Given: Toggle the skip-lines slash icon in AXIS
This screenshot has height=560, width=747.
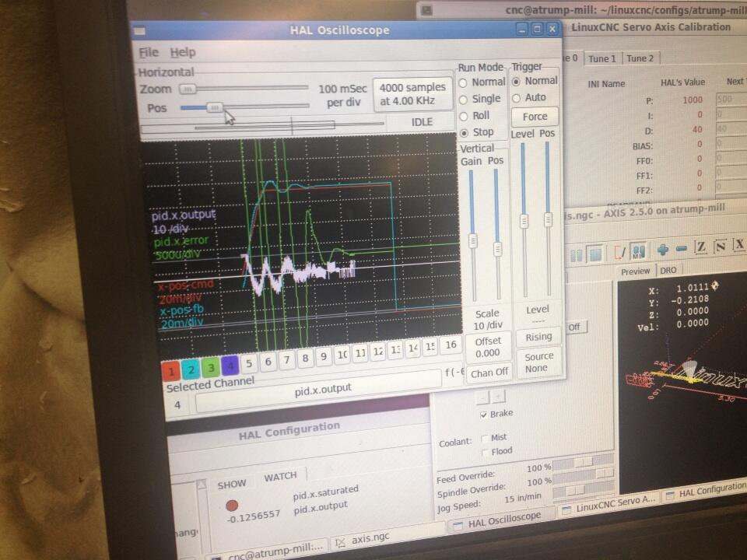Looking at the screenshot, I should click(x=620, y=252).
